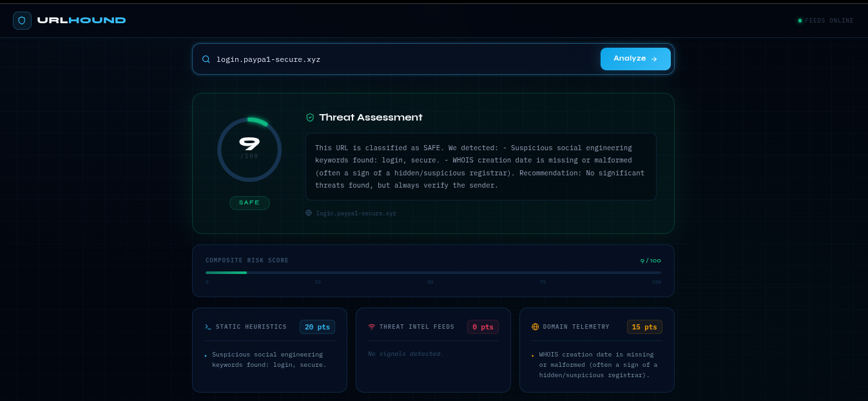Click the SAFE verdict badge
The height and width of the screenshot is (401, 868).
(x=249, y=203)
